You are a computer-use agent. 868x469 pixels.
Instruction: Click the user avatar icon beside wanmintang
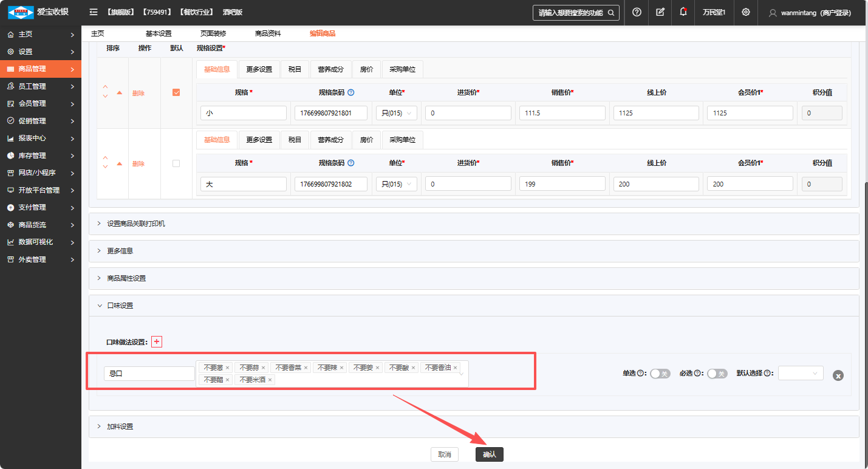click(773, 13)
